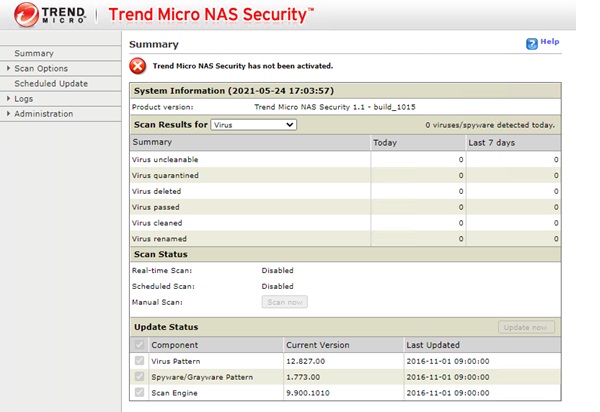Select the Administration menu label
The image size is (600, 412).
[44, 114]
